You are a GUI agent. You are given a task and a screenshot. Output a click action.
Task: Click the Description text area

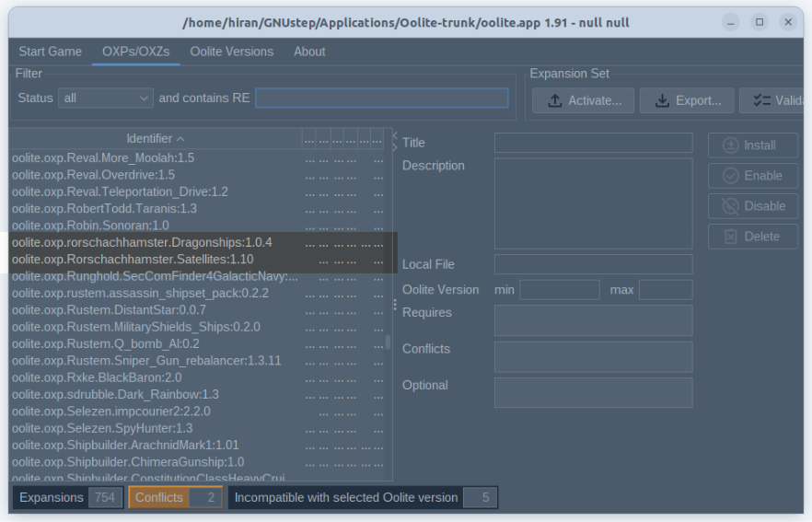(594, 203)
